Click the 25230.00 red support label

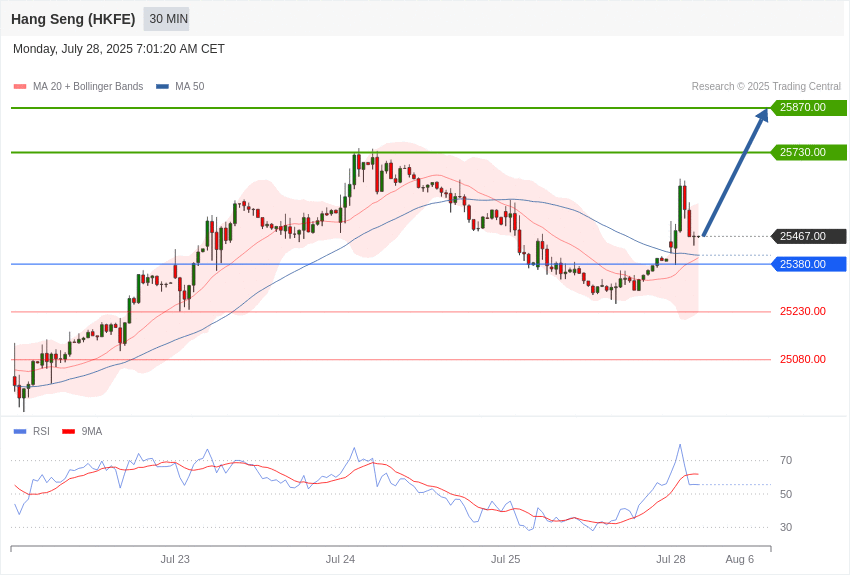point(803,311)
